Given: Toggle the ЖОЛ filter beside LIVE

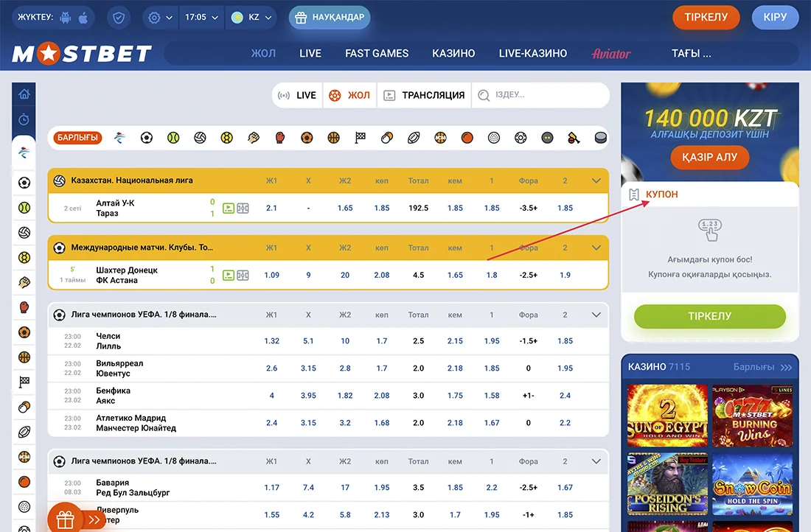Looking at the screenshot, I should pyautogui.click(x=350, y=95).
